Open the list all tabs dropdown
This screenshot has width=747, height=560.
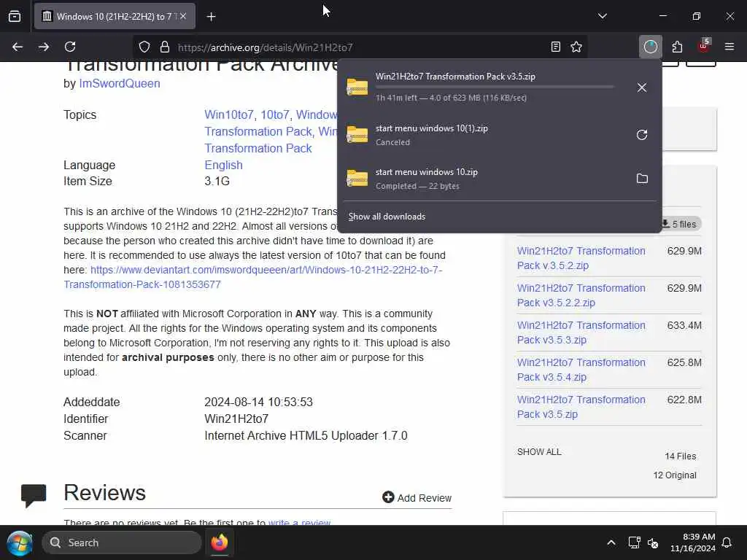(x=602, y=16)
